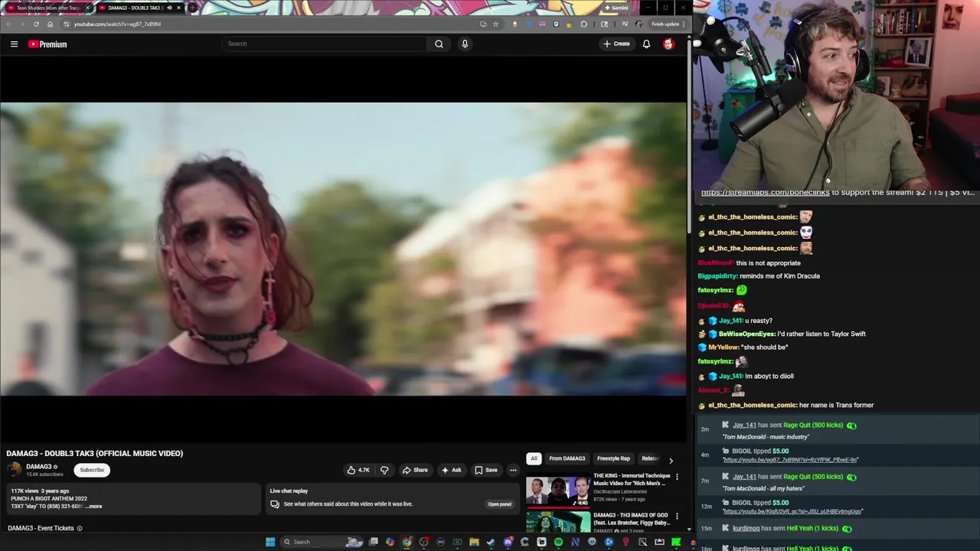The image size is (980, 551).
Task: Open DAMAG3 TH3 IMAG3 OF GOD thumbnail
Action: coord(558,522)
